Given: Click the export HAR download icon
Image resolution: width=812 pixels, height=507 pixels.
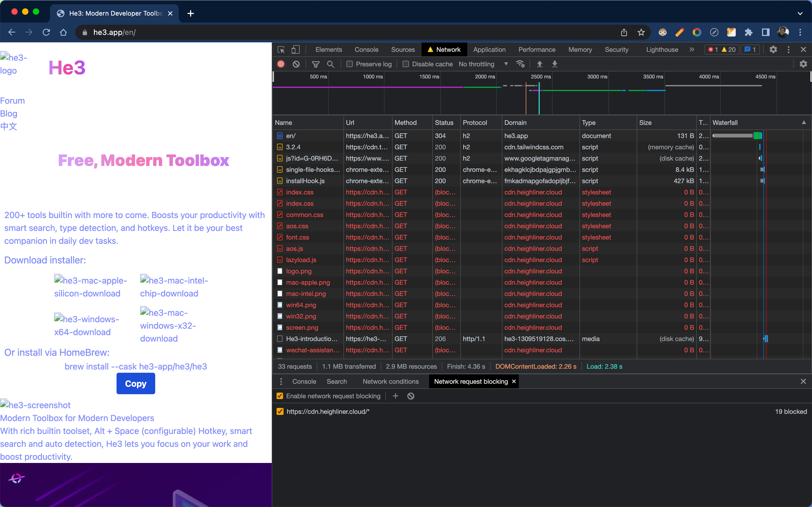Looking at the screenshot, I should pyautogui.click(x=554, y=64).
